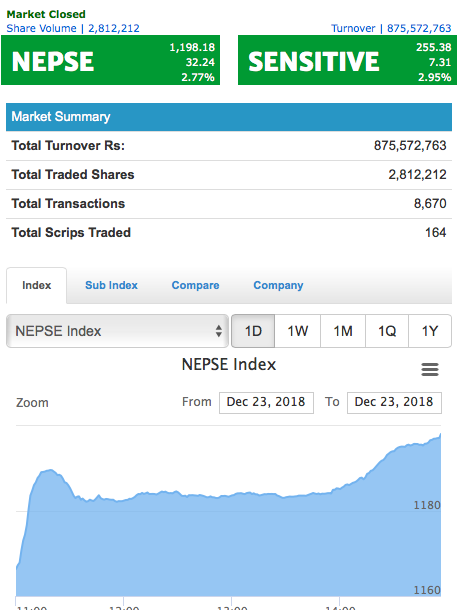This screenshot has height=610, width=460.
Task: Switch to the Index tab
Action: [x=37, y=285]
